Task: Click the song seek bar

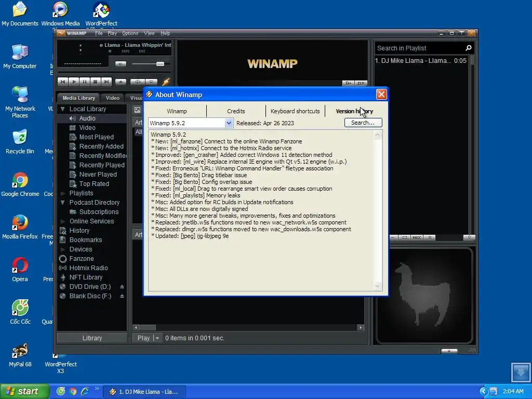Action: point(114,73)
